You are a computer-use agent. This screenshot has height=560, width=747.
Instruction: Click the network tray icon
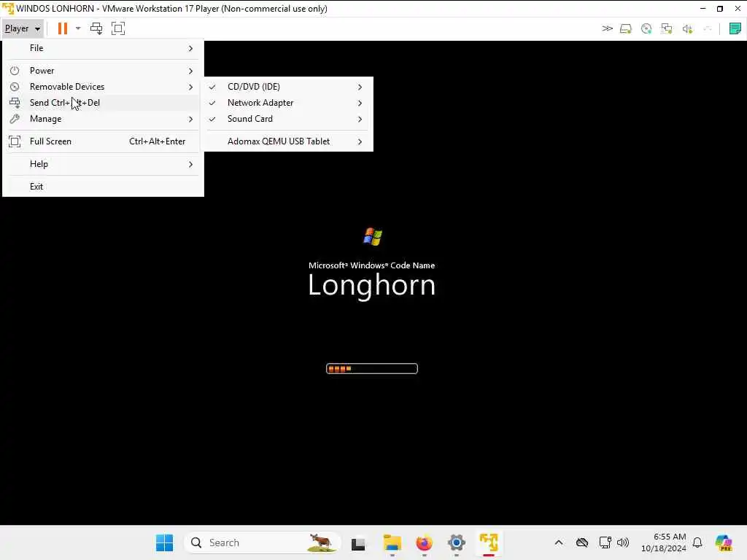(605, 542)
